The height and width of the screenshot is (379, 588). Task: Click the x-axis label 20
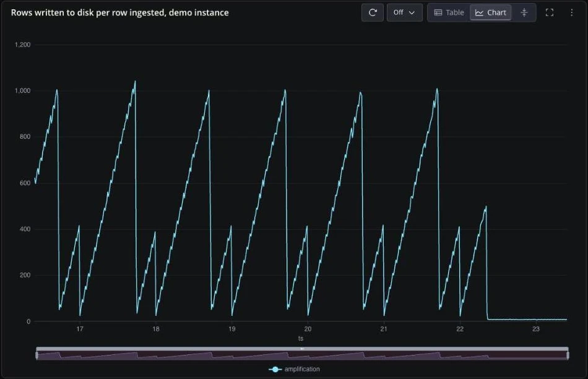(x=308, y=329)
